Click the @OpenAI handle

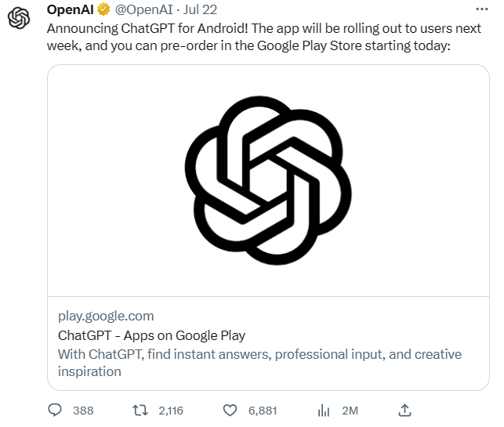click(x=143, y=9)
